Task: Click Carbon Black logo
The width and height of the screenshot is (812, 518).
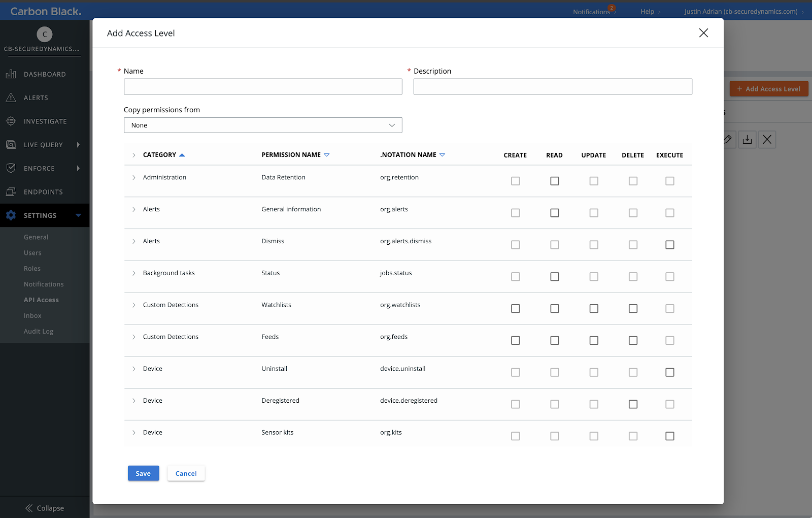Action: pyautogui.click(x=46, y=11)
